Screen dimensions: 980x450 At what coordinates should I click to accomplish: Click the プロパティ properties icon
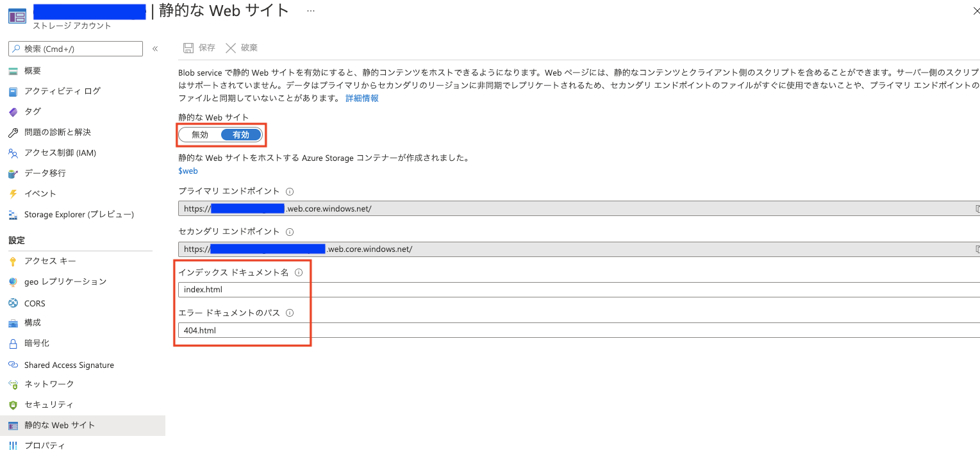point(13,446)
